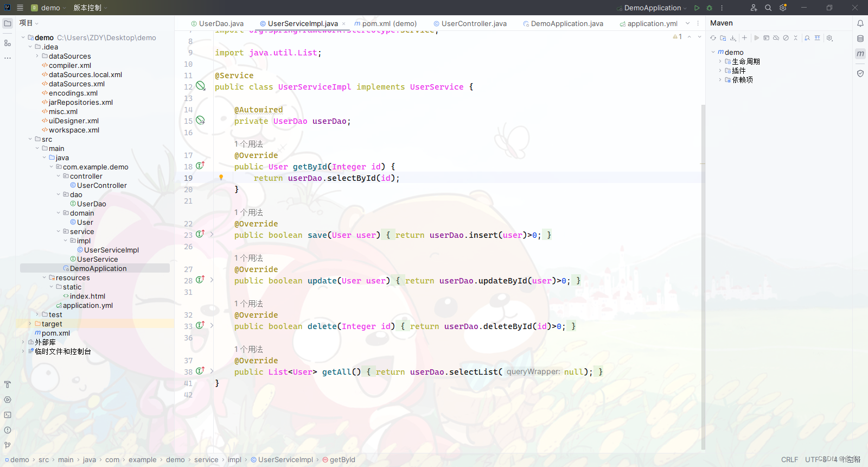
Task: Add Maven project with plus icon
Action: click(x=744, y=38)
